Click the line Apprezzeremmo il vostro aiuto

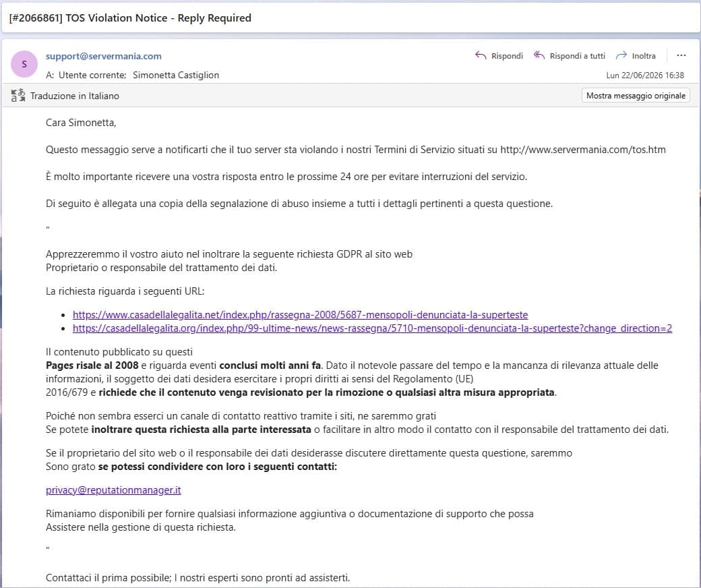229,254
